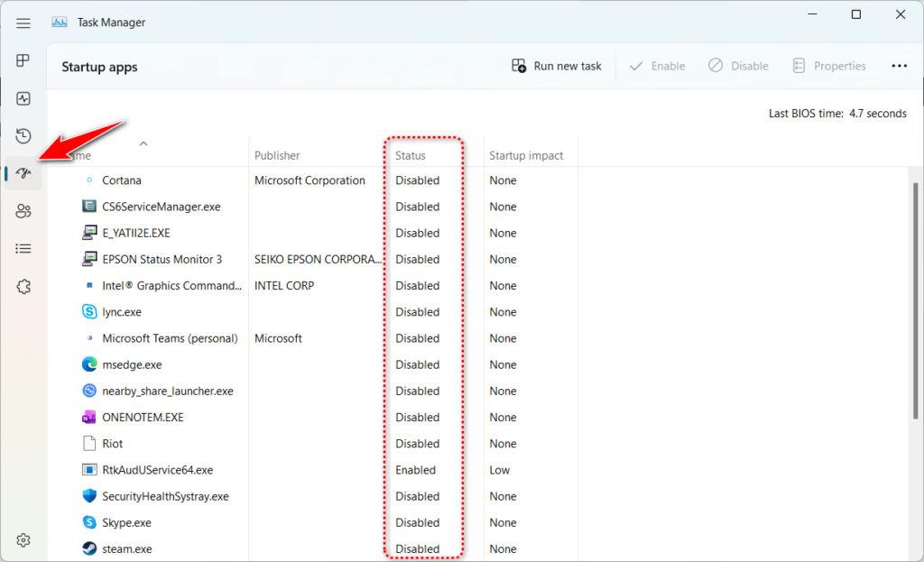Screen dimensions: 924x562
Task: Open the three-dot more options menu
Action: tap(899, 66)
